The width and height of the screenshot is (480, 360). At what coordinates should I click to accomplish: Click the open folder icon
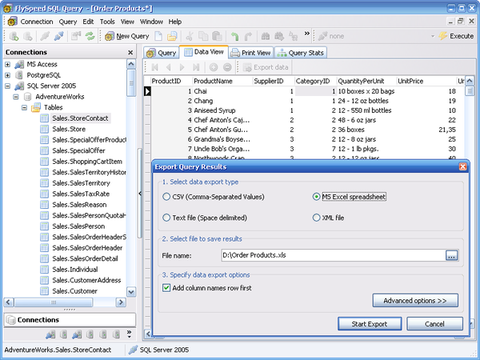click(172, 36)
